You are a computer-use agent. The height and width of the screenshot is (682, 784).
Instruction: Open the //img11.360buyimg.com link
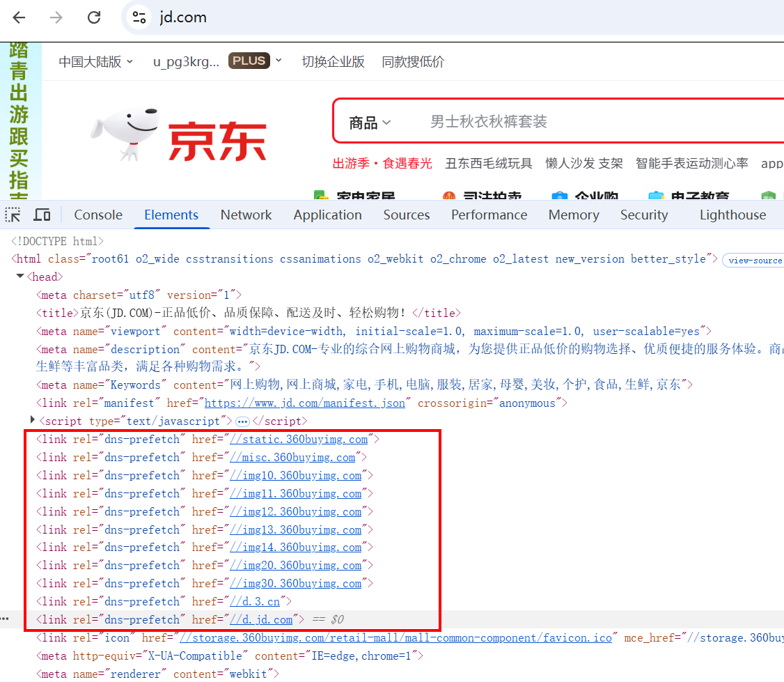click(295, 493)
